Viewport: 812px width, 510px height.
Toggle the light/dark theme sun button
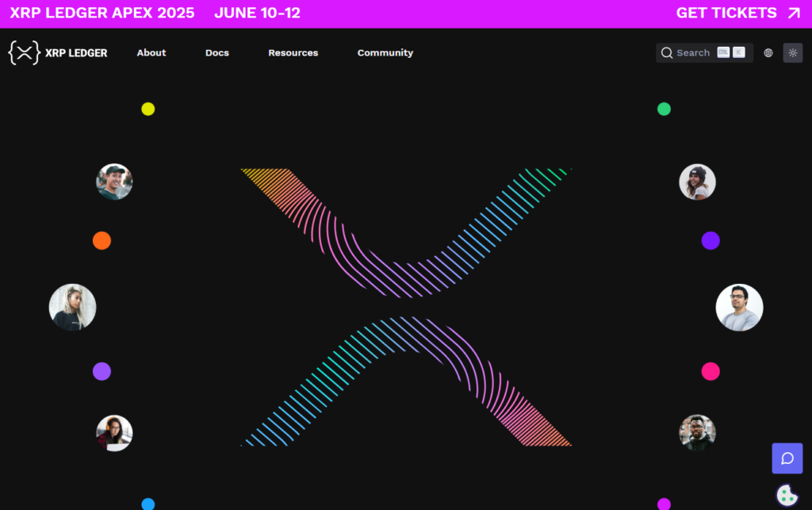click(x=792, y=53)
